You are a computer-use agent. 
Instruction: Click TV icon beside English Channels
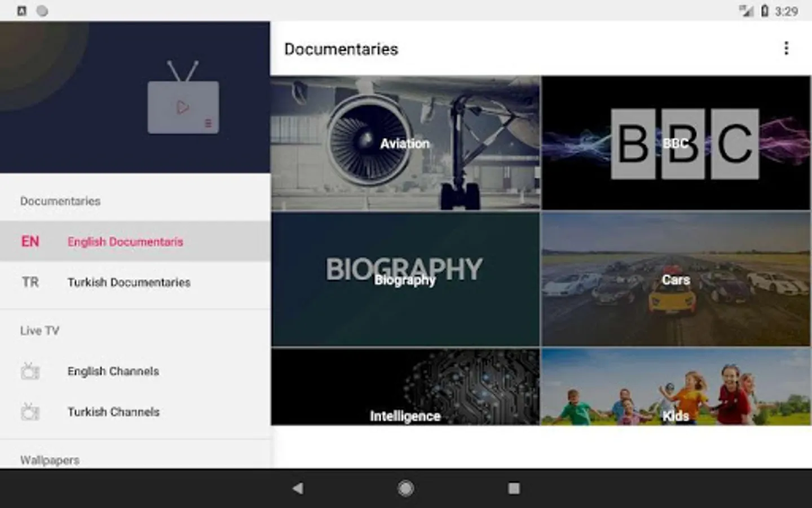point(30,371)
